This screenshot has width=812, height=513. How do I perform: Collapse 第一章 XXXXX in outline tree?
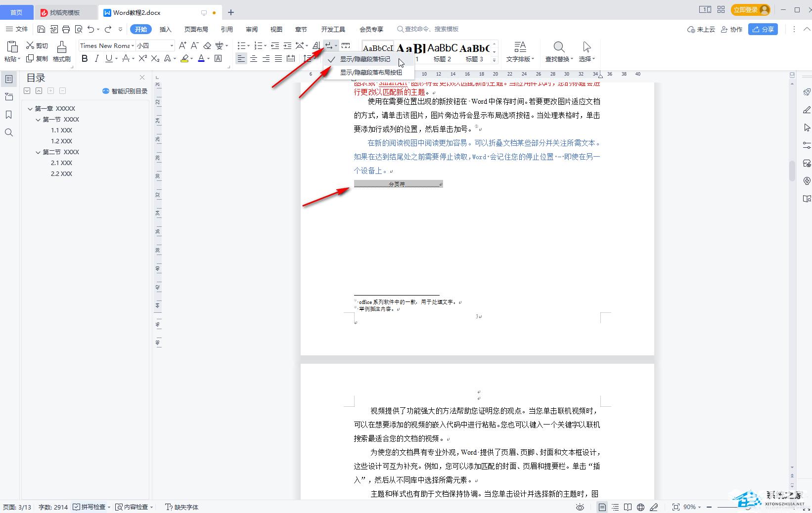click(30, 109)
